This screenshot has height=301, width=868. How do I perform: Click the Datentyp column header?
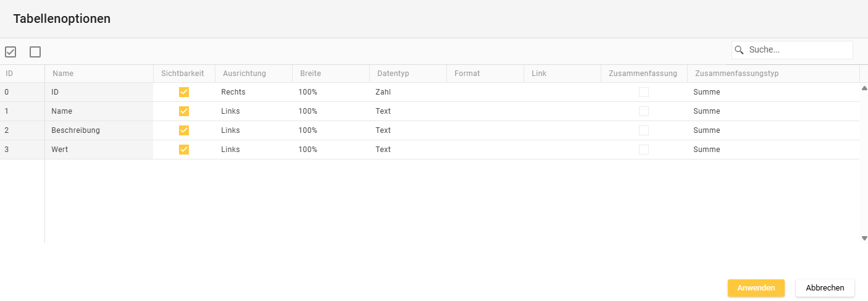393,74
